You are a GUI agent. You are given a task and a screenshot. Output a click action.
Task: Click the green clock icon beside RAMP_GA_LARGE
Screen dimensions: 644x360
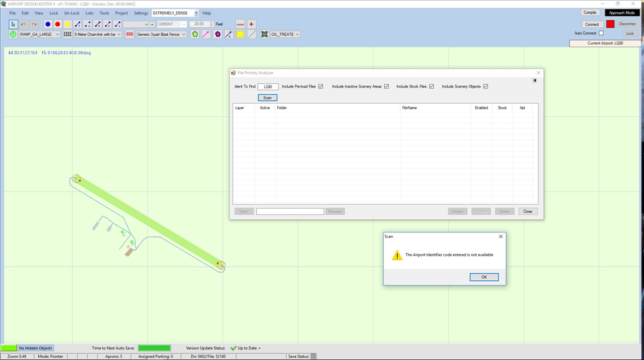click(x=13, y=35)
